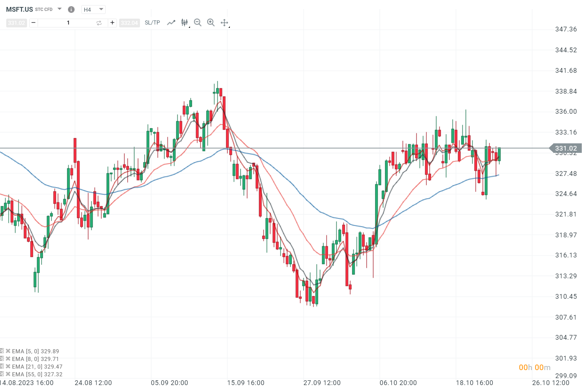
Task: Click the SL/TP button
Action: coord(152,23)
